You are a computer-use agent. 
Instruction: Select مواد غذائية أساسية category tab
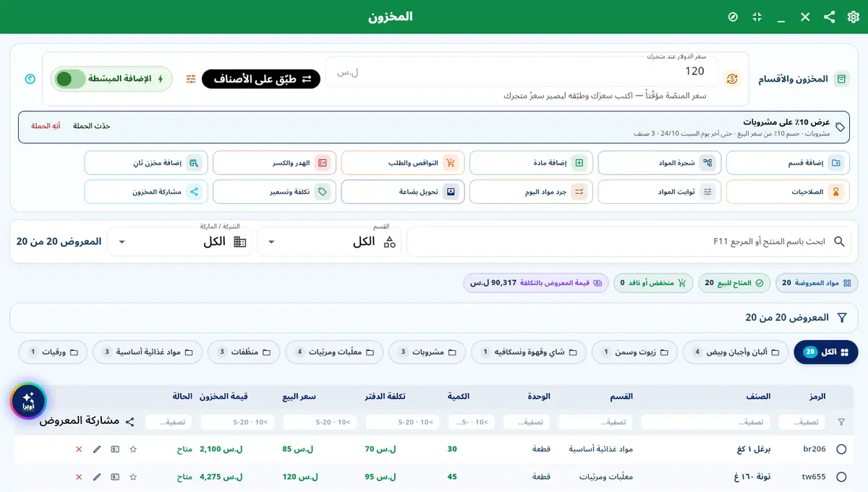[147, 352]
